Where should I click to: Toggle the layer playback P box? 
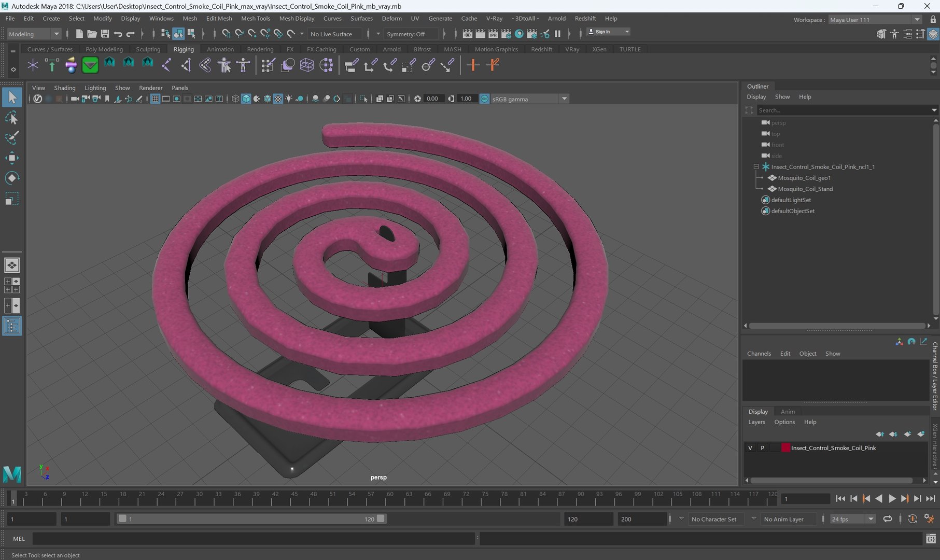(x=762, y=448)
